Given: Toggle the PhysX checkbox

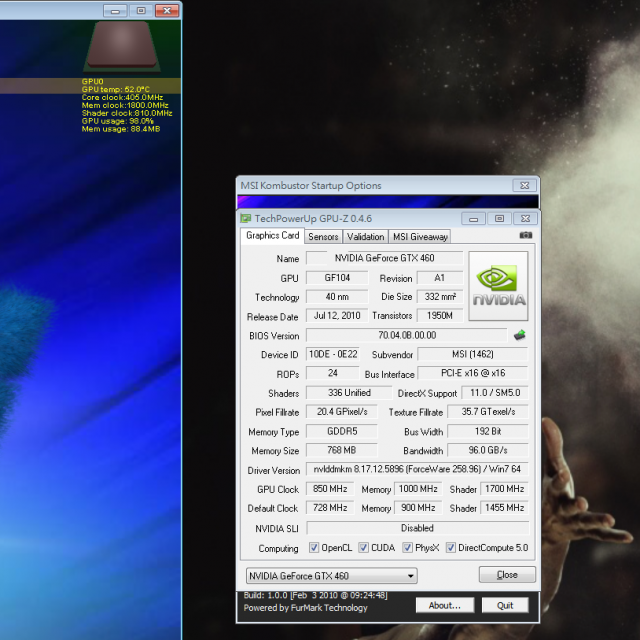Looking at the screenshot, I should tap(407, 547).
